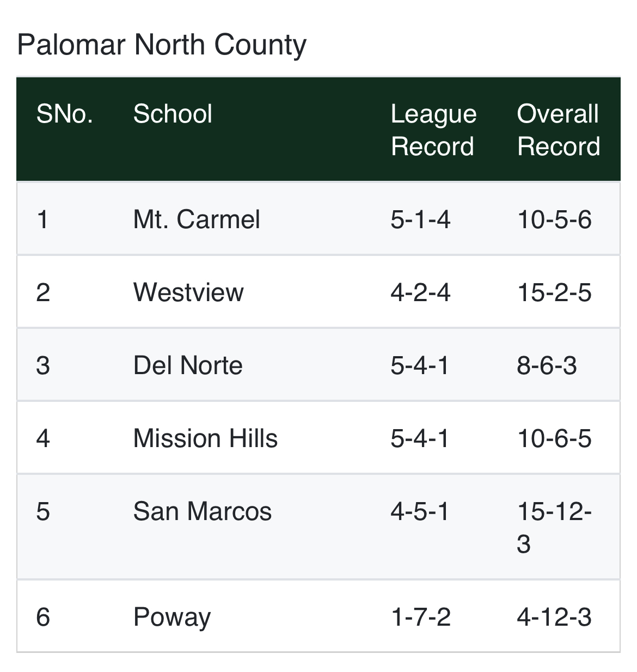Select the Poway school name
The image size is (637, 672).
[x=171, y=617]
